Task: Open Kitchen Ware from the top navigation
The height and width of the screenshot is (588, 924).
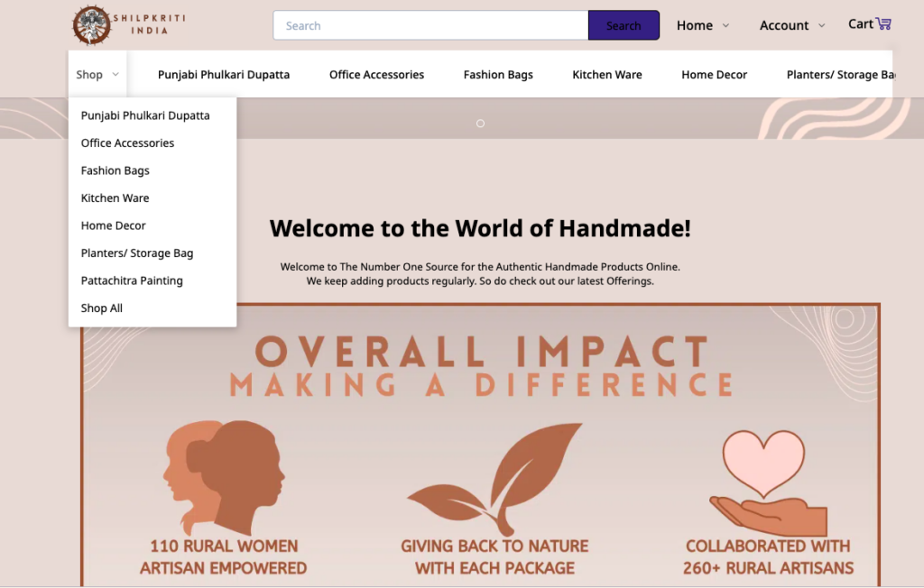Action: point(607,75)
